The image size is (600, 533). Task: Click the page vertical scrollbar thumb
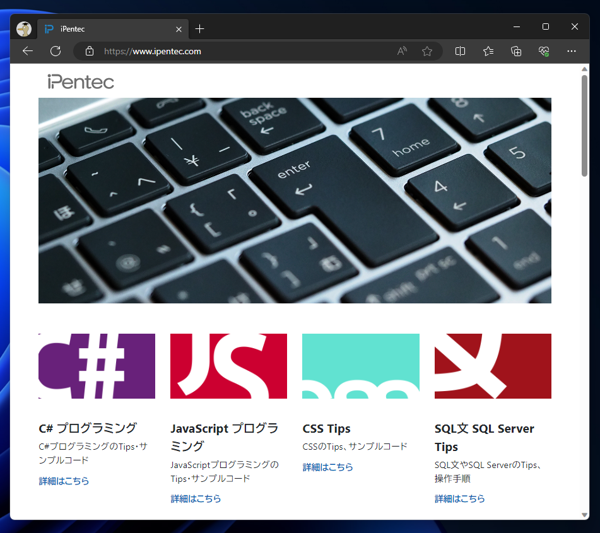[584, 126]
